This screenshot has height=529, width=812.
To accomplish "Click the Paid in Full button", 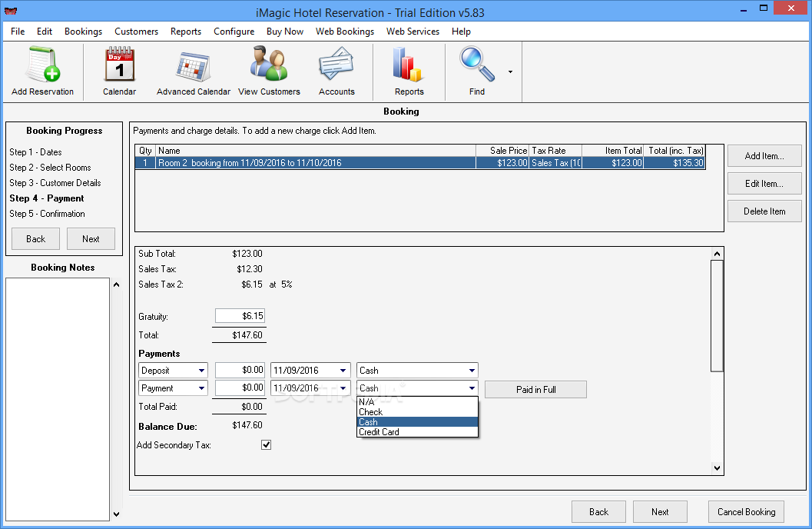I will [x=535, y=390].
